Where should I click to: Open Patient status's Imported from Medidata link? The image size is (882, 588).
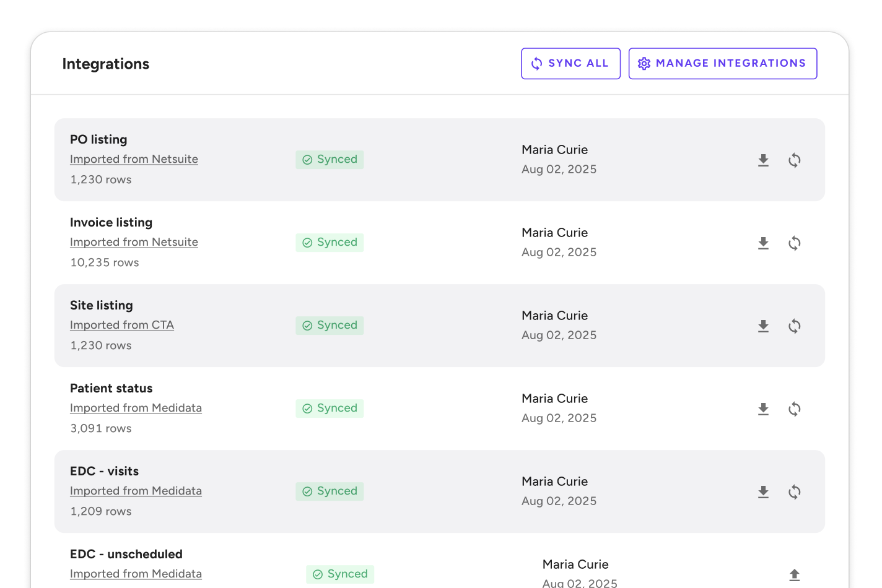pos(136,408)
